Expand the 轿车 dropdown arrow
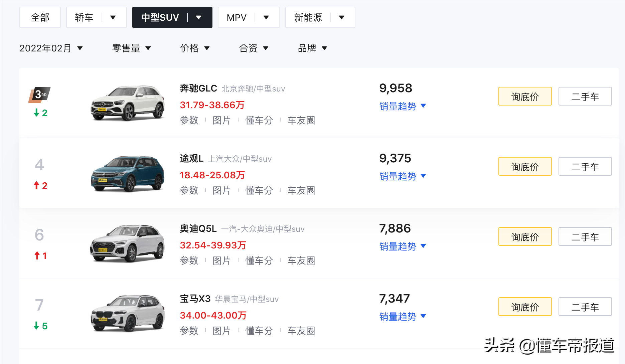The height and width of the screenshot is (364, 625). pyautogui.click(x=113, y=17)
